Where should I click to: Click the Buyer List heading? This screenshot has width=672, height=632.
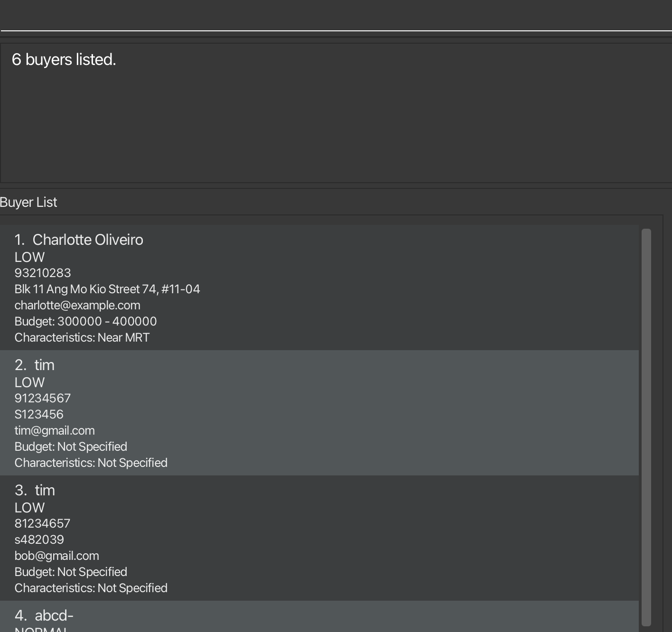(x=28, y=202)
